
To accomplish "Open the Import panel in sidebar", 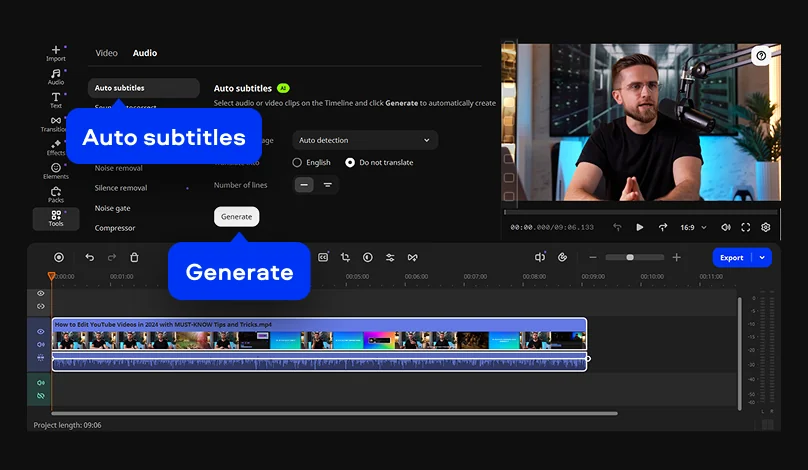I will [x=56, y=52].
